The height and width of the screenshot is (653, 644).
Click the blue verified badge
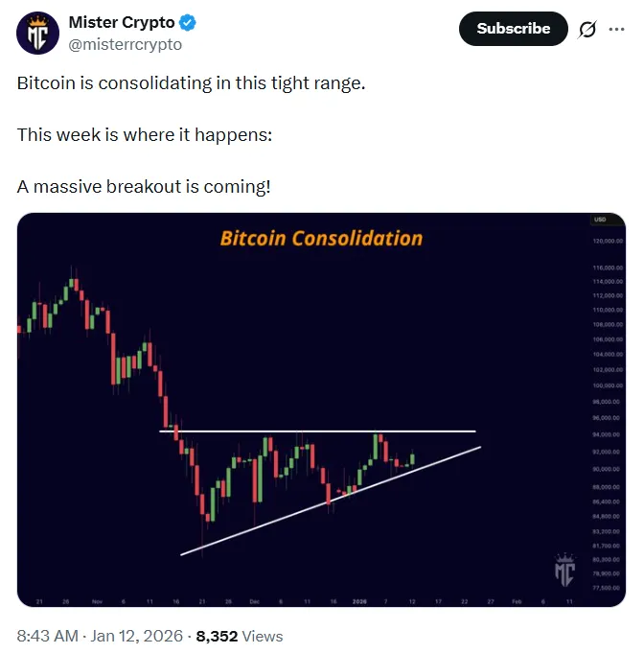pyautogui.click(x=189, y=23)
